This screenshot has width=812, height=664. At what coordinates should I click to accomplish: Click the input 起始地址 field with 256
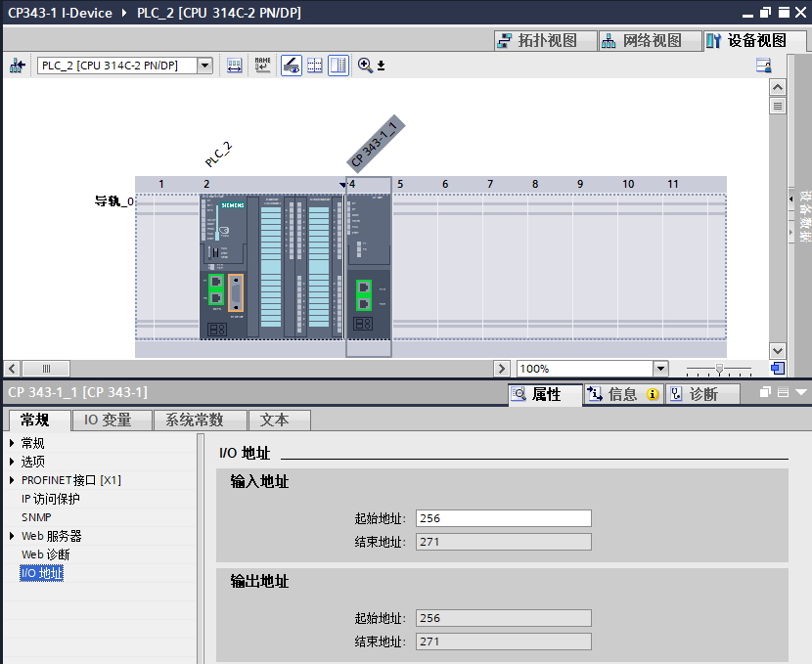pyautogui.click(x=504, y=518)
